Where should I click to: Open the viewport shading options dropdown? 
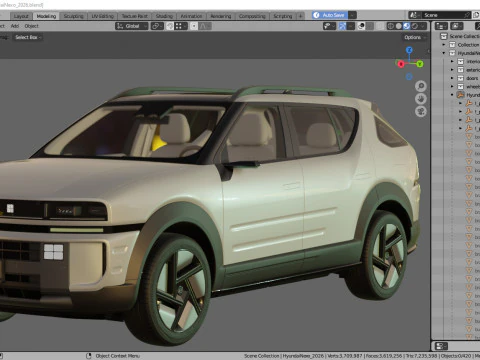[x=423, y=26]
